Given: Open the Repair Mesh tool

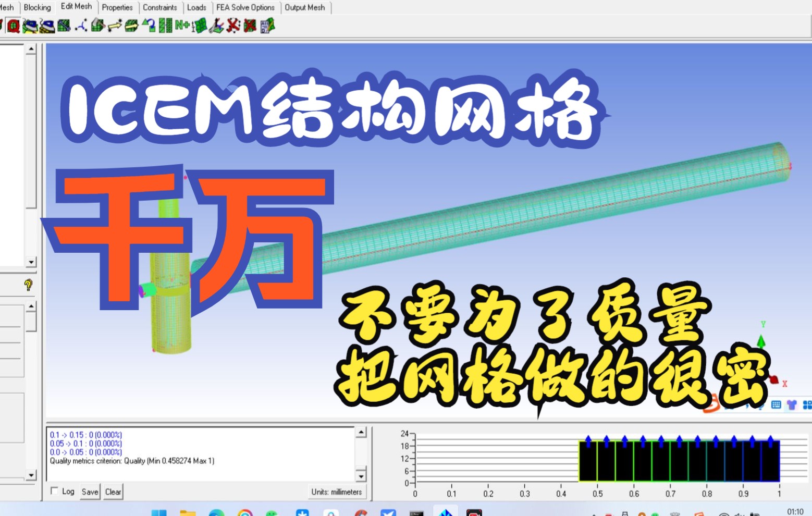Looking at the screenshot, I should click(x=64, y=26).
